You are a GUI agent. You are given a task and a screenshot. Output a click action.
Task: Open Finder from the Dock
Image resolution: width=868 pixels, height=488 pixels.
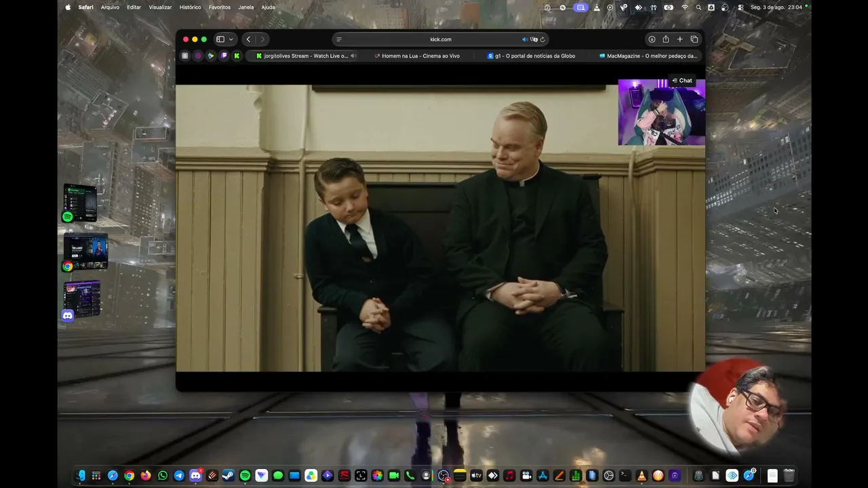tap(80, 476)
